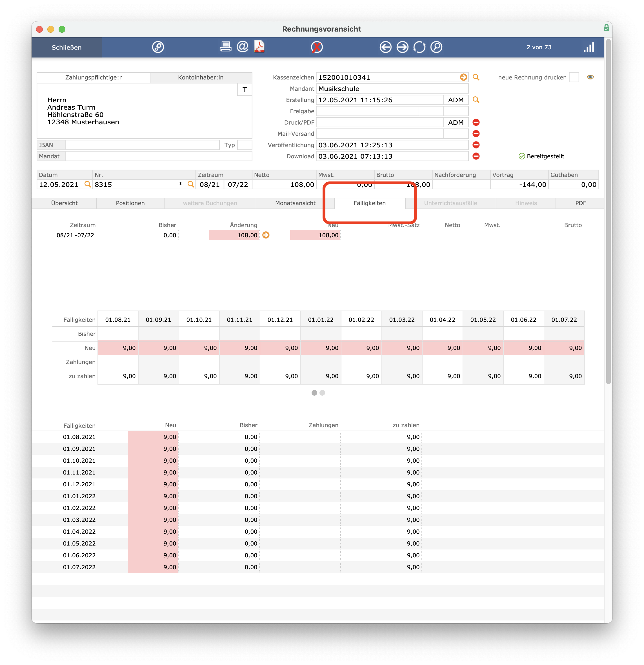Jump to Kassenzeichen via orange arrow
This screenshot has height=665, width=644.
pos(463,77)
